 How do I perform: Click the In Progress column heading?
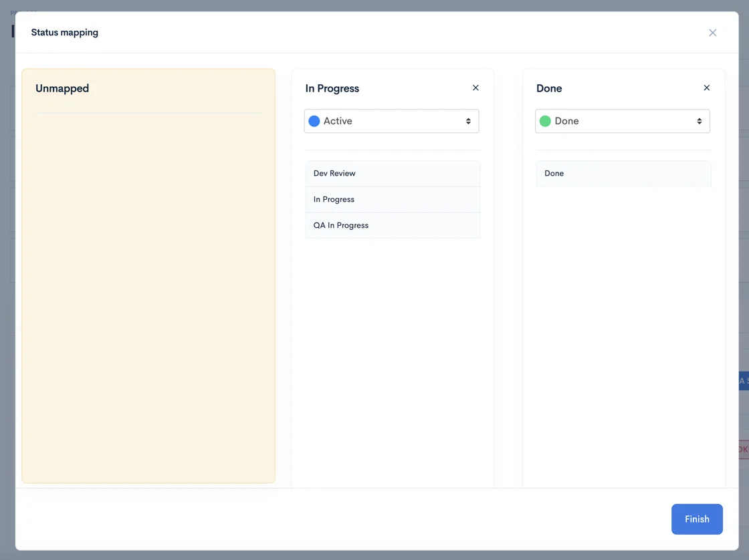click(332, 88)
